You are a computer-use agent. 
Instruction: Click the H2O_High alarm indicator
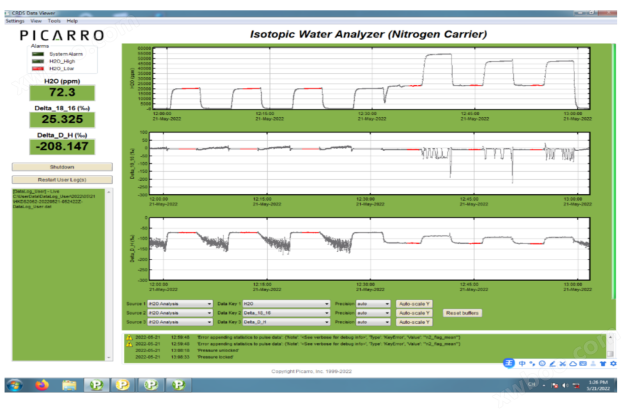click(x=38, y=61)
